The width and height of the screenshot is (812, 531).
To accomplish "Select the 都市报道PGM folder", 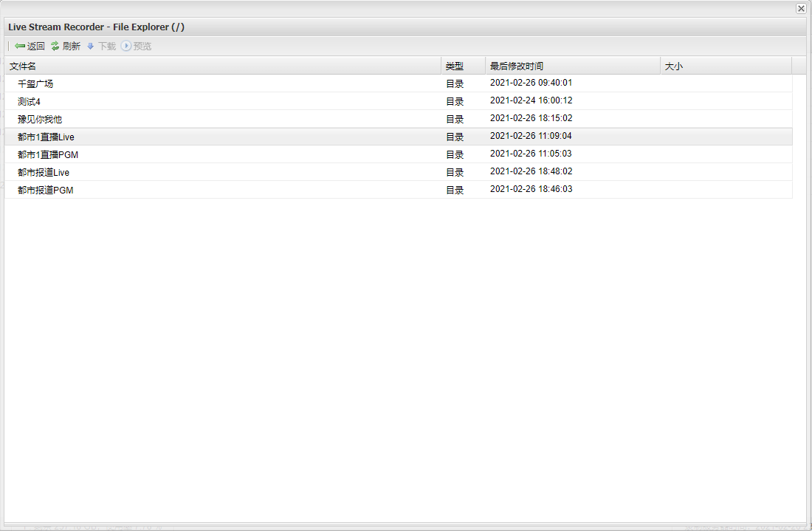I will click(46, 190).
